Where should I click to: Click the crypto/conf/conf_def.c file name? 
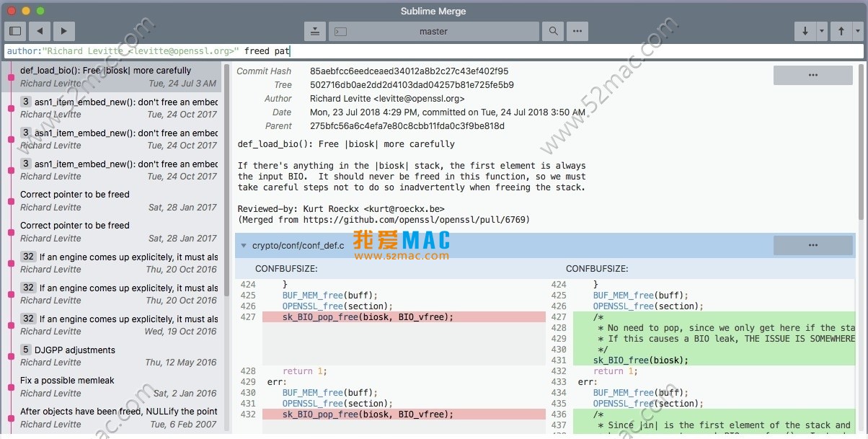point(298,246)
